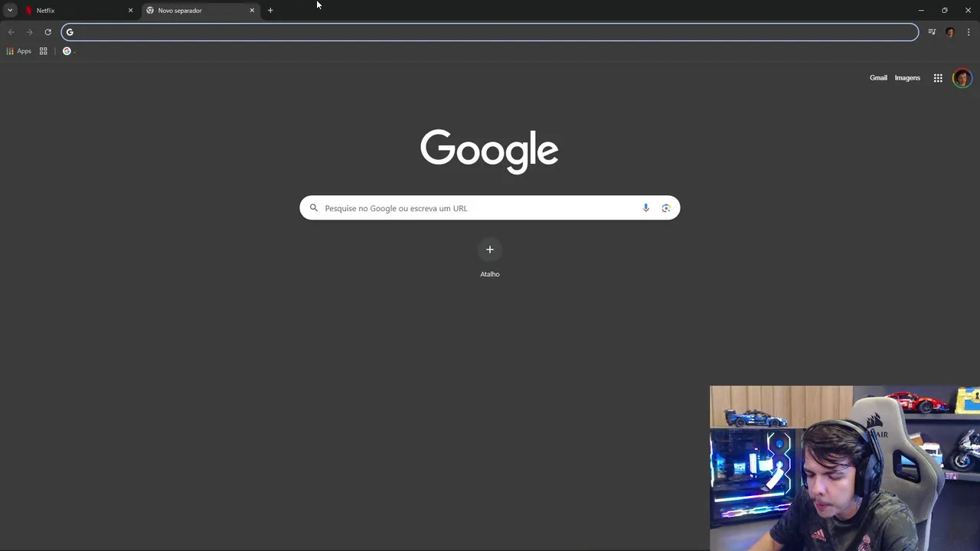Viewport: 980px width, 551px height.
Task: Select the Novo separador tab
Action: coord(201,10)
